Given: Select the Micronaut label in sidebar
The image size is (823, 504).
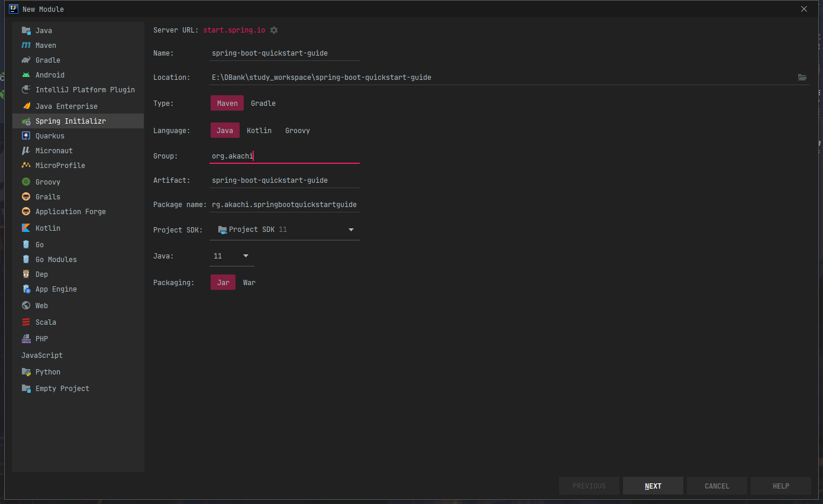Looking at the screenshot, I should click(54, 150).
